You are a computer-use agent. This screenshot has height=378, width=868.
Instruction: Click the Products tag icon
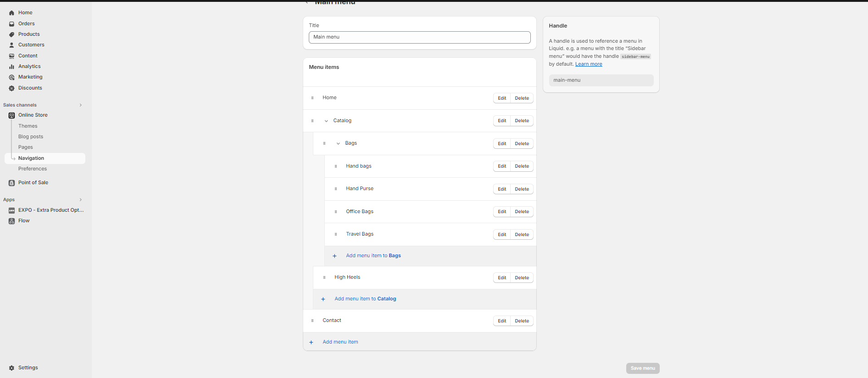click(11, 34)
